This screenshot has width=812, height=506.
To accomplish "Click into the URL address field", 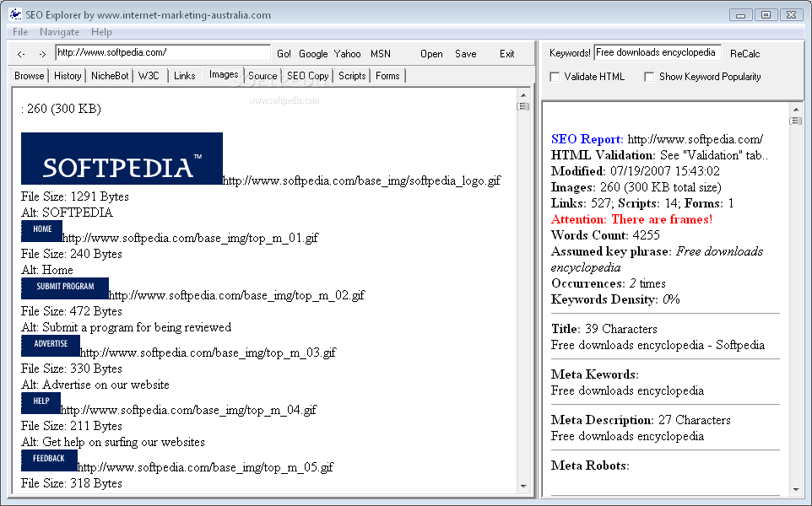I will [x=163, y=52].
